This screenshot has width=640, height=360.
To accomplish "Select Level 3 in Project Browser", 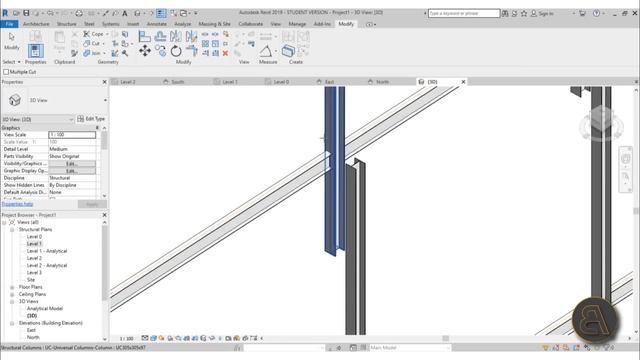I will pos(34,273).
